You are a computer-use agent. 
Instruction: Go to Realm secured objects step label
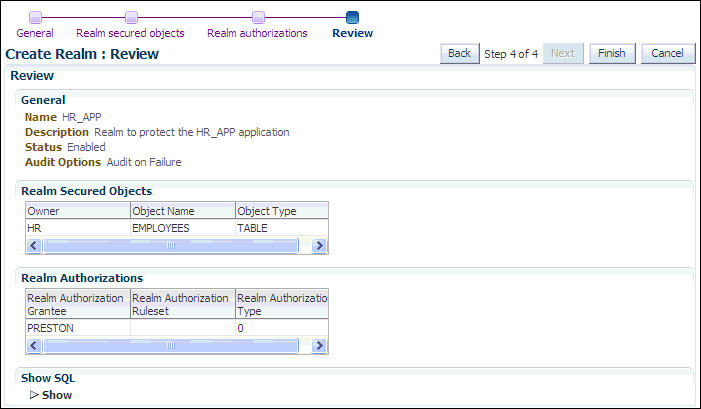click(130, 33)
